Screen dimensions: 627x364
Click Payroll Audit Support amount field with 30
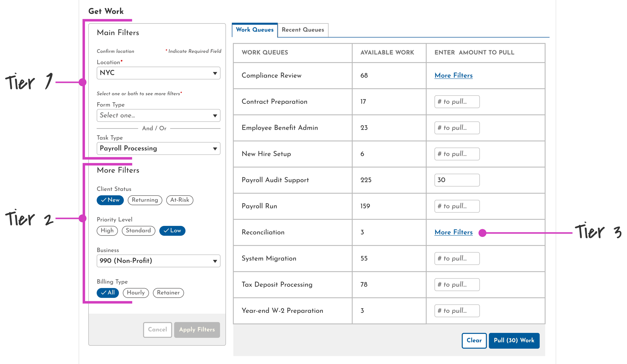click(457, 180)
